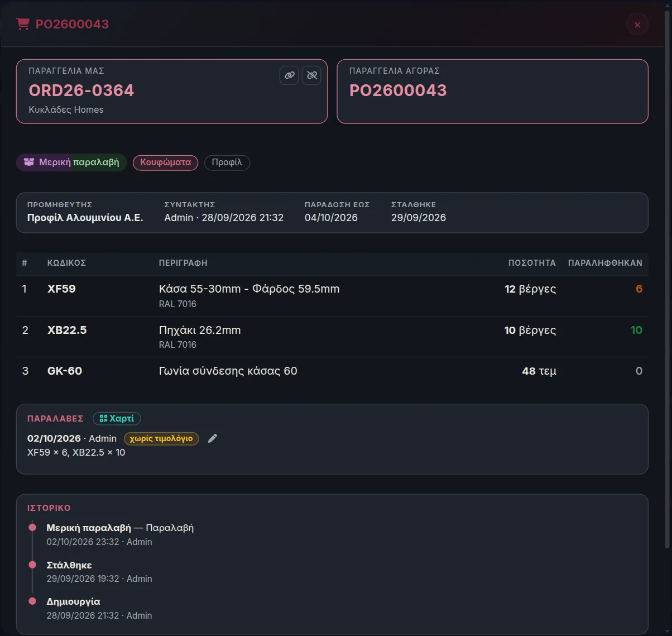Select the XF59 item row
The height and width of the screenshot is (636, 672).
pyautogui.click(x=332, y=296)
